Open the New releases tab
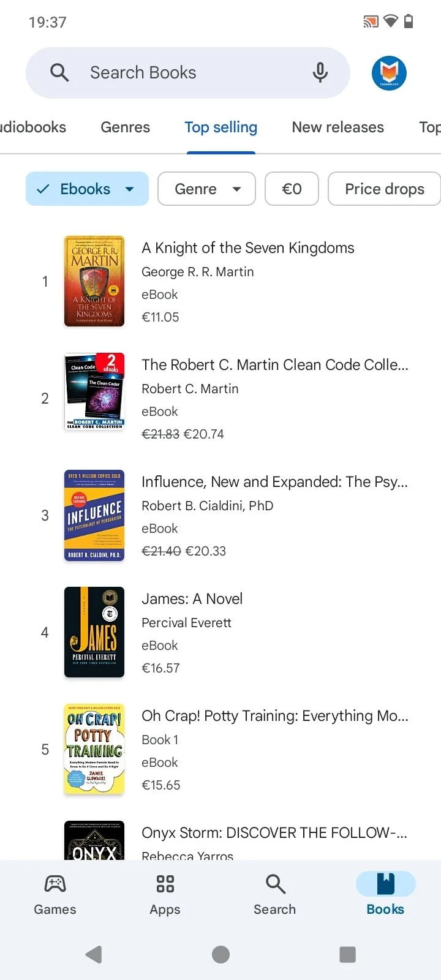Screen dimensions: 441x980 (x=337, y=127)
